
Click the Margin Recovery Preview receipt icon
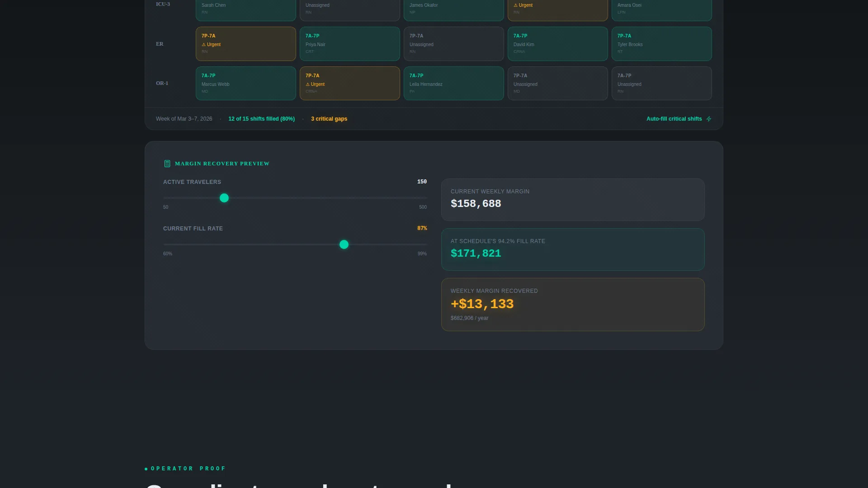click(x=167, y=164)
